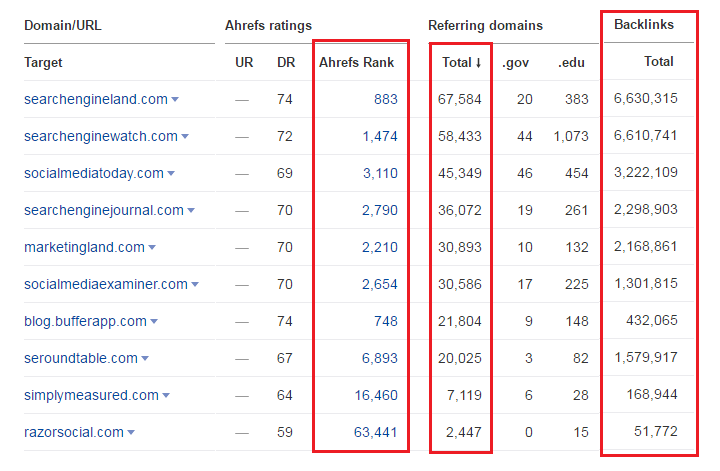Sort by the .gov column header

tap(515, 62)
